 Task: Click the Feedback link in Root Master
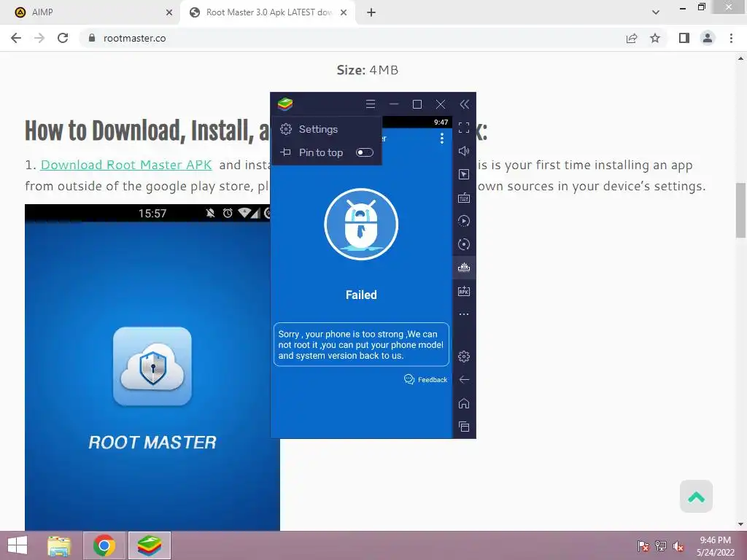426,379
